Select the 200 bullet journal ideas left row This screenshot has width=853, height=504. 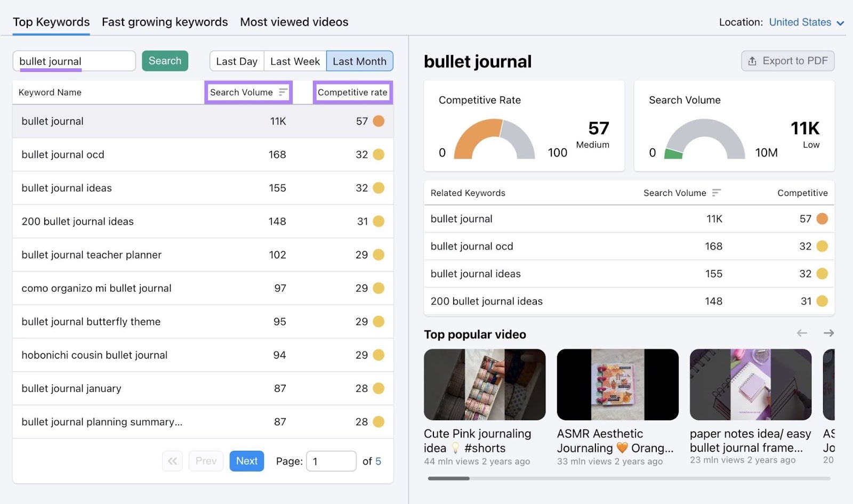tap(203, 222)
